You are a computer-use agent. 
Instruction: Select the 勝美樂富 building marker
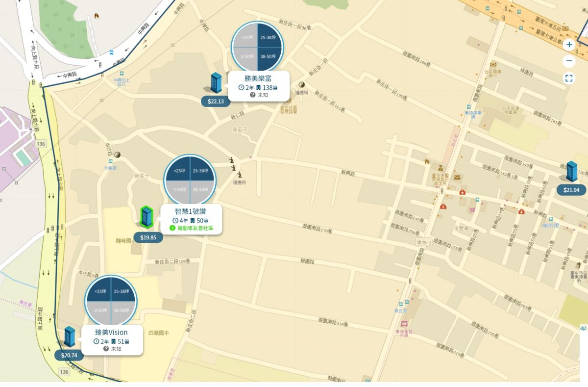(x=216, y=82)
